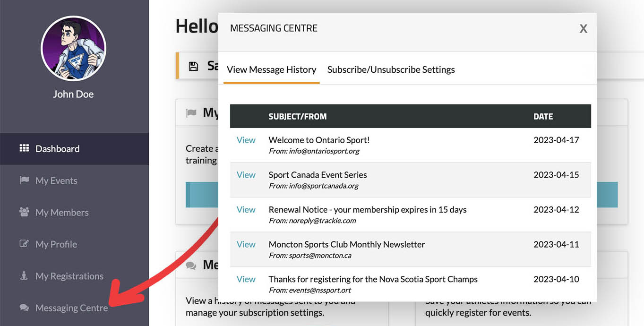The image size is (644, 326).
Task: Click the My Profile edit icon
Action: 24,244
